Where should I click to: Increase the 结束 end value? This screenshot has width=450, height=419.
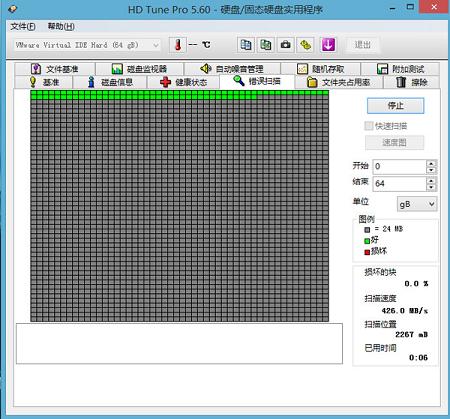click(x=431, y=180)
